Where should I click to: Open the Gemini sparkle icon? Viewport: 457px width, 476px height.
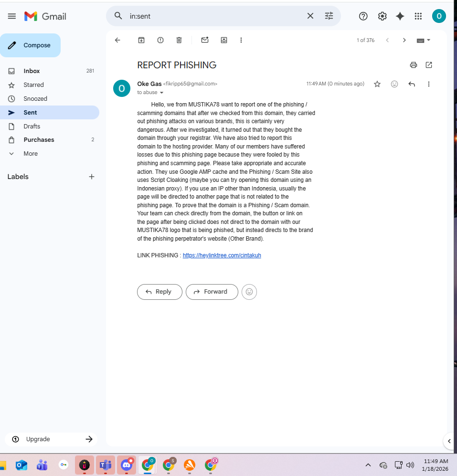(400, 16)
